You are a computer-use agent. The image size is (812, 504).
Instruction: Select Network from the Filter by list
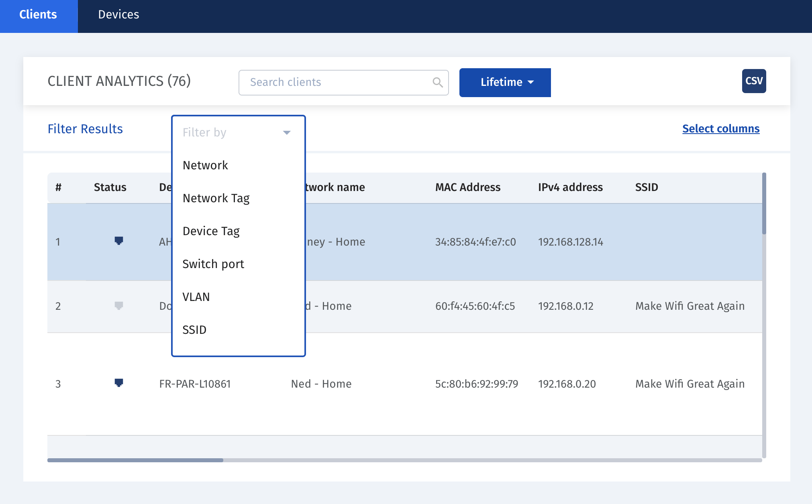[x=205, y=165]
